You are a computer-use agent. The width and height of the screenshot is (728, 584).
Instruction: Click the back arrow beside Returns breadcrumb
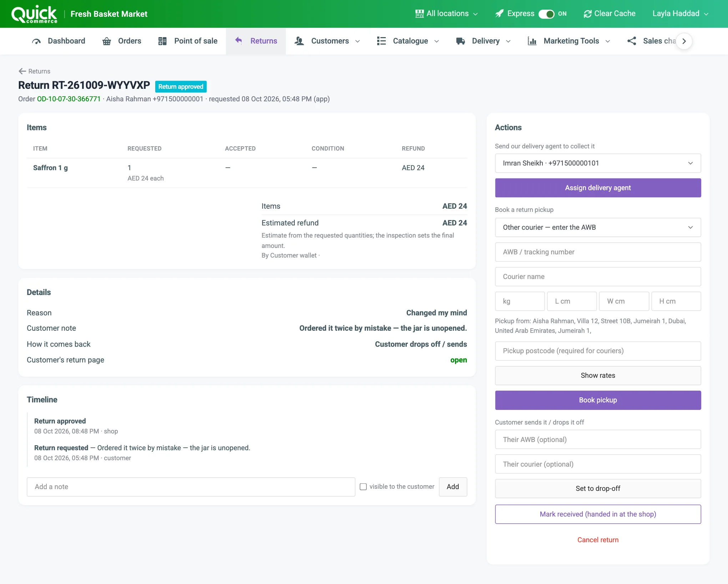click(x=22, y=71)
